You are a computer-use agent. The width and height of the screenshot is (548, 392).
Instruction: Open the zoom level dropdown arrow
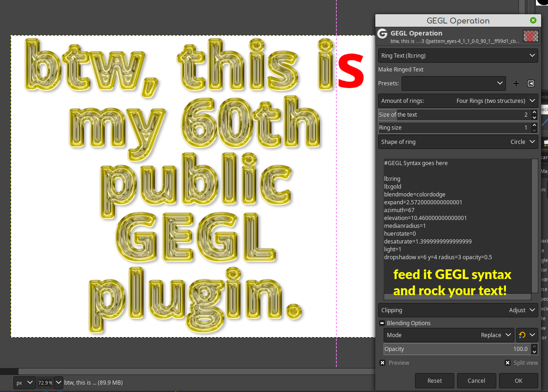coord(58,383)
